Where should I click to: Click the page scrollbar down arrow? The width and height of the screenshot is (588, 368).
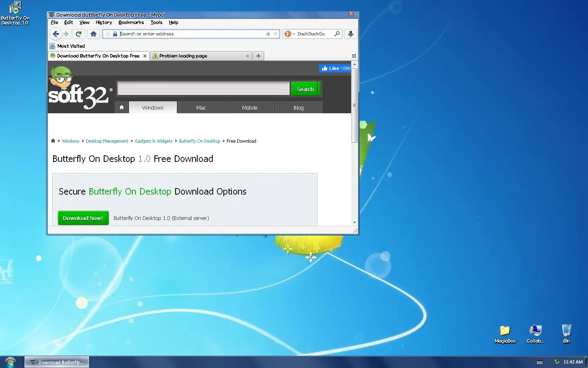pyautogui.click(x=354, y=222)
